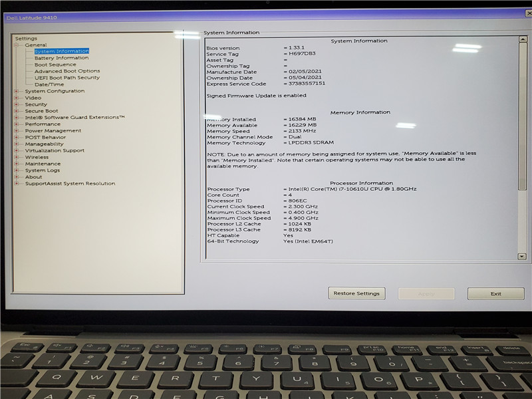Click the Service Tag value H697DB3

(302, 54)
